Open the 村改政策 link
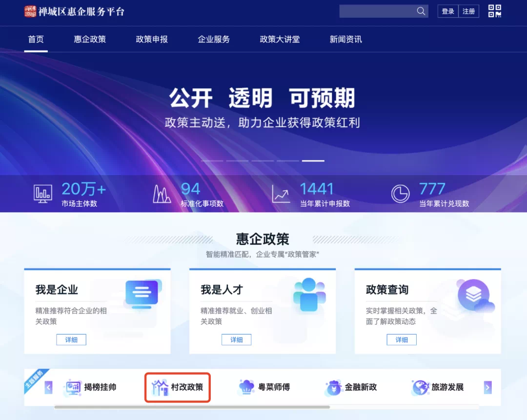Viewport: 527px width, 420px height. (x=187, y=387)
